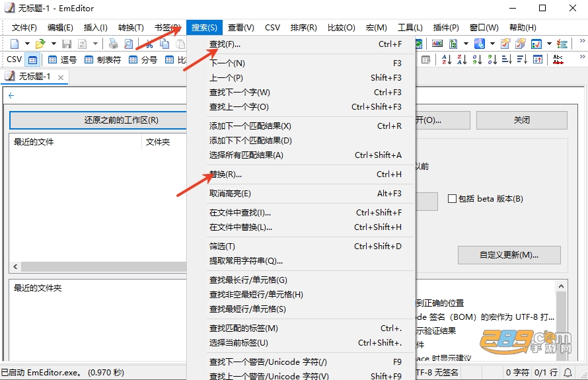
Task: Show more sort toolbar items via the >> overflow
Action: click(x=582, y=56)
